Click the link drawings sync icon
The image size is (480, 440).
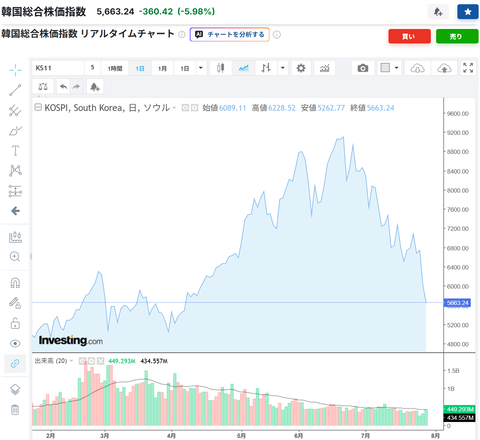pyautogui.click(x=15, y=363)
